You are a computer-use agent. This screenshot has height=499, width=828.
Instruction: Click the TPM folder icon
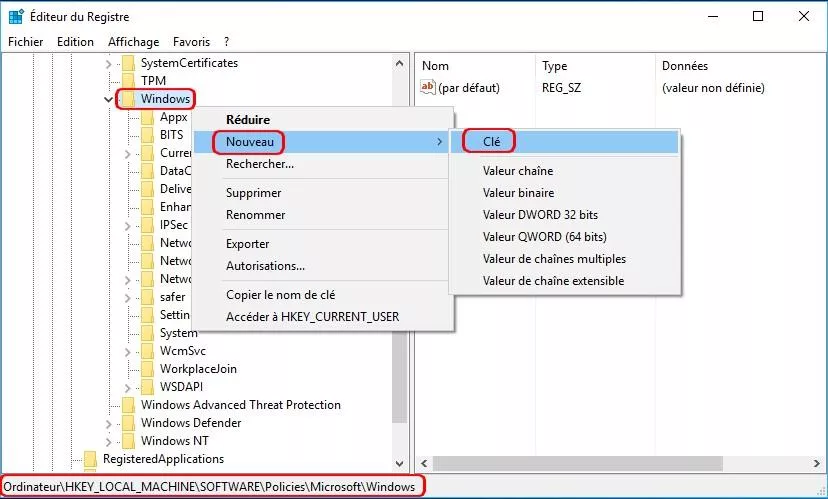(x=128, y=81)
